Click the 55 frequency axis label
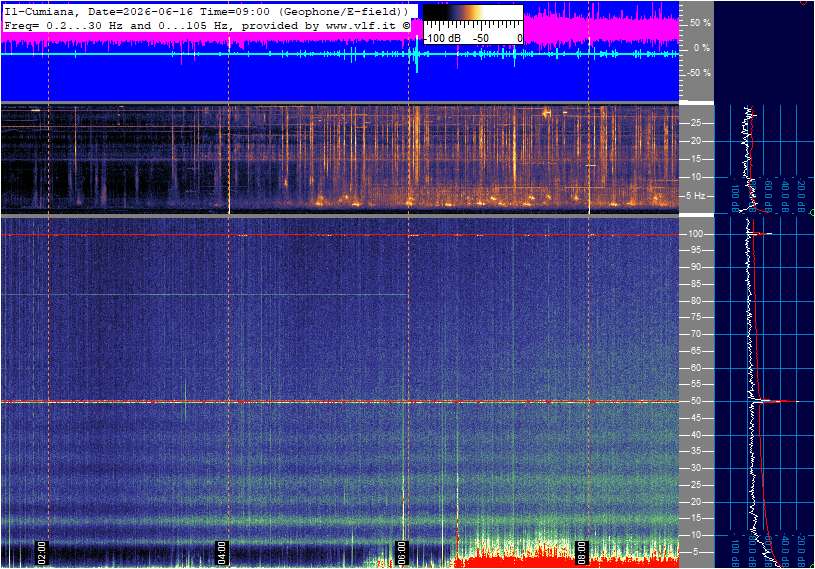The height and width of the screenshot is (569, 815). pos(695,384)
